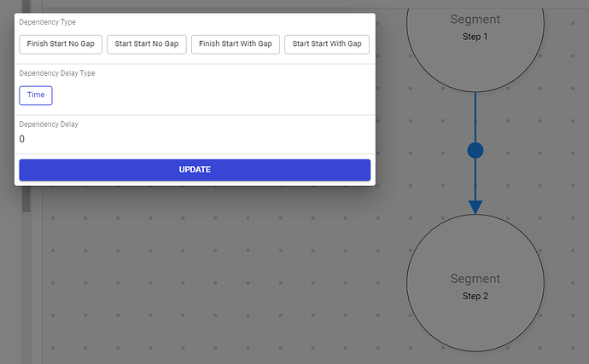Click the Dependency Delay value field

pos(194,139)
